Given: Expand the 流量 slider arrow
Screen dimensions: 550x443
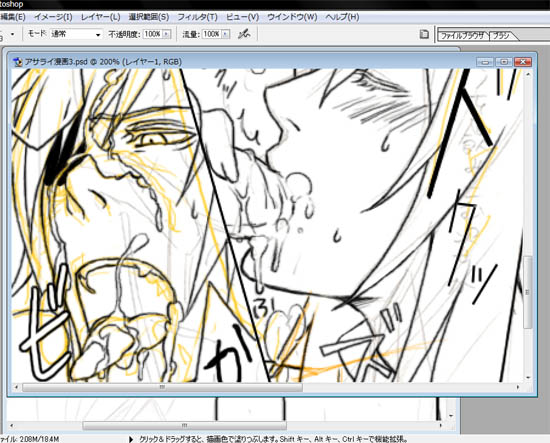Looking at the screenshot, I should tap(226, 34).
